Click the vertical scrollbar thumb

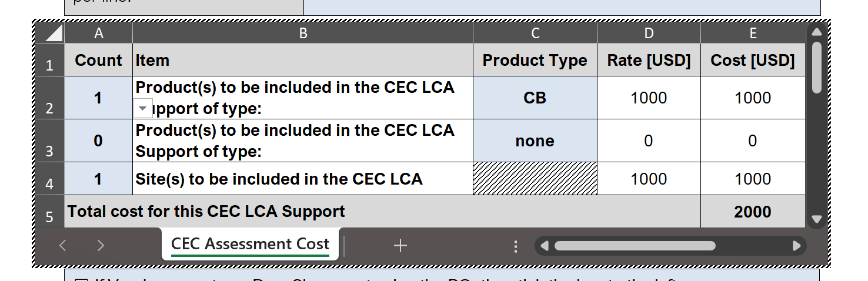pyautogui.click(x=816, y=67)
